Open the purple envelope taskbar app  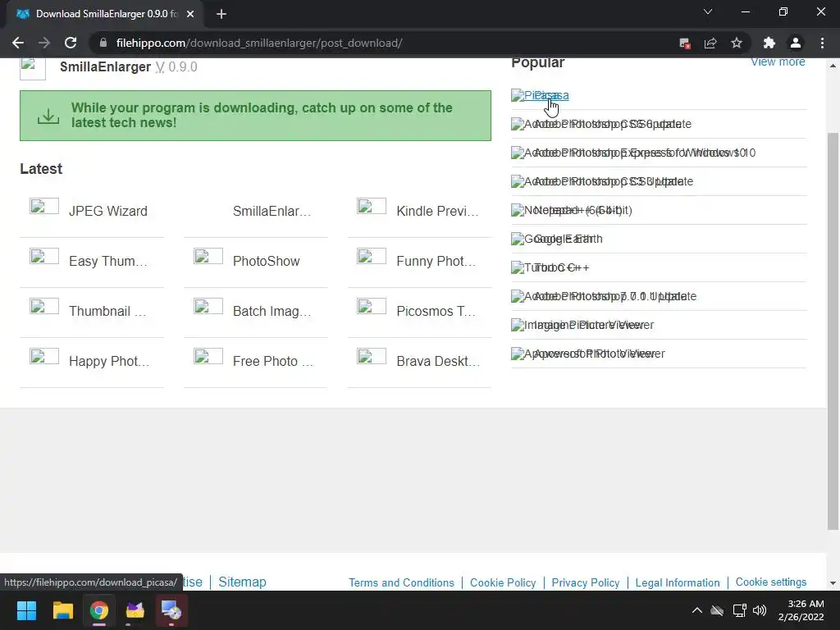coord(135,610)
